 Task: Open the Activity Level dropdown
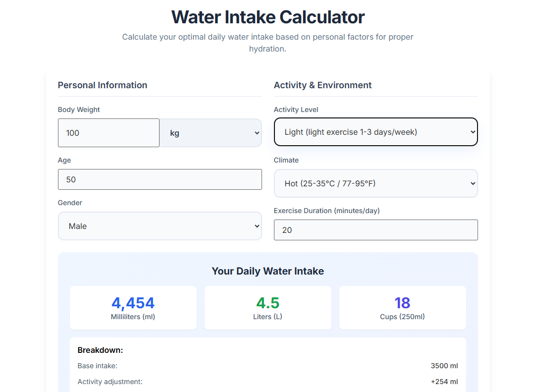click(375, 131)
